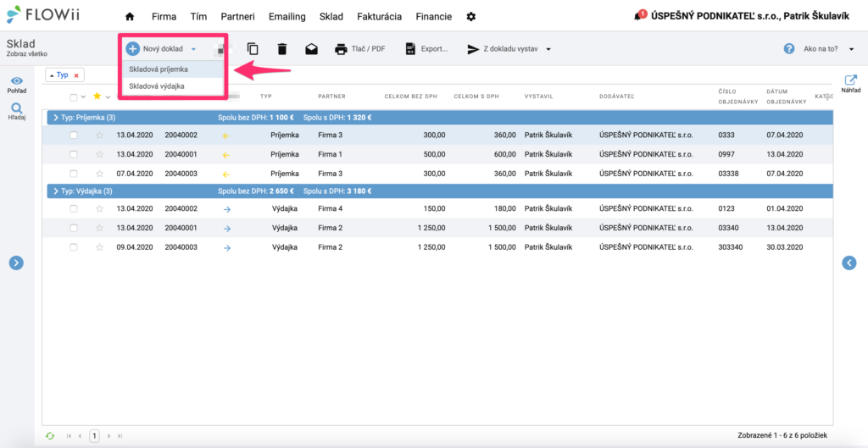Viewport: 868px width, 448px height.
Task: Go to first page pagination icon
Action: click(x=69, y=436)
